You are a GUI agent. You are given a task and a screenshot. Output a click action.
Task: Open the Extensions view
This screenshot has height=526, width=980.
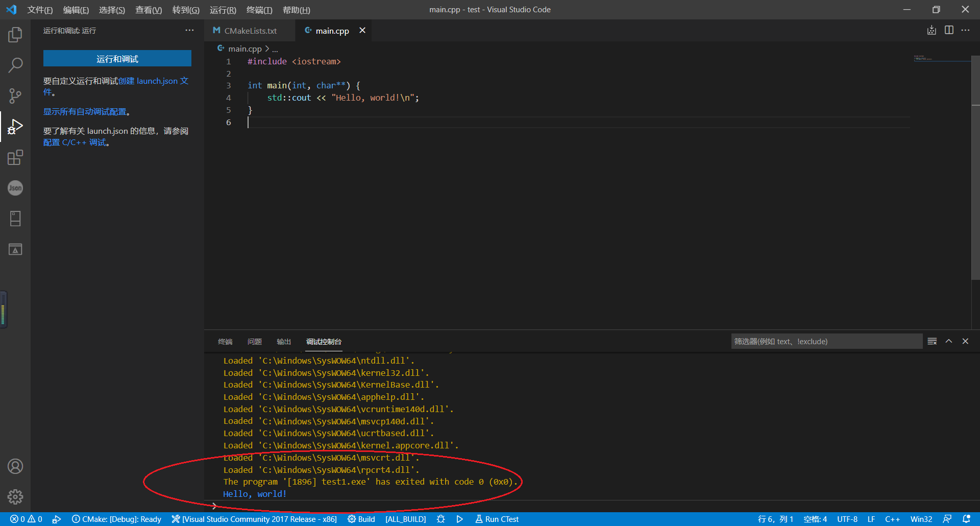[15, 157]
